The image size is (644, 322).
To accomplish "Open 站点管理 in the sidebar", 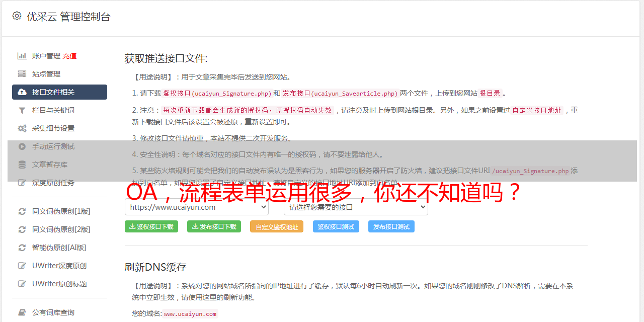I will 46,74.
